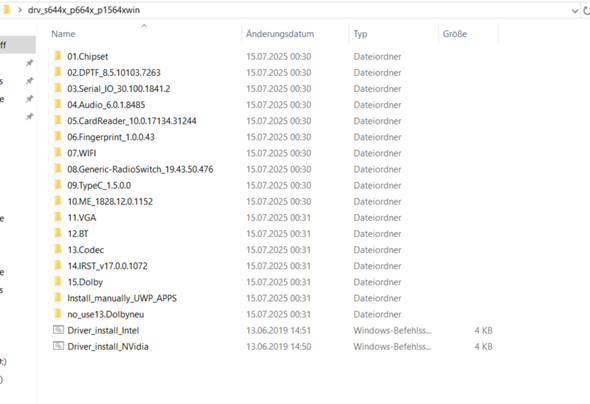Toggle sort order via Name column arrow
Image resolution: width=590 pixels, height=404 pixels.
coord(144,26)
